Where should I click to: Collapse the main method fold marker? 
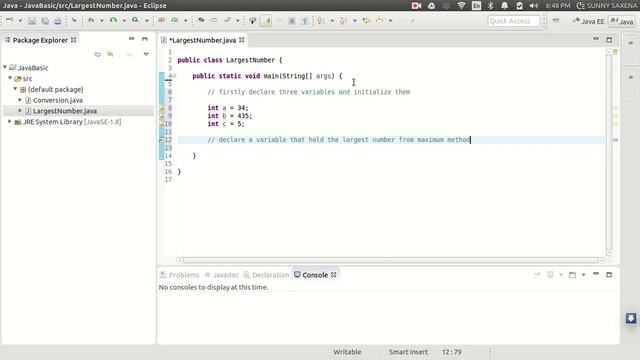(174, 76)
